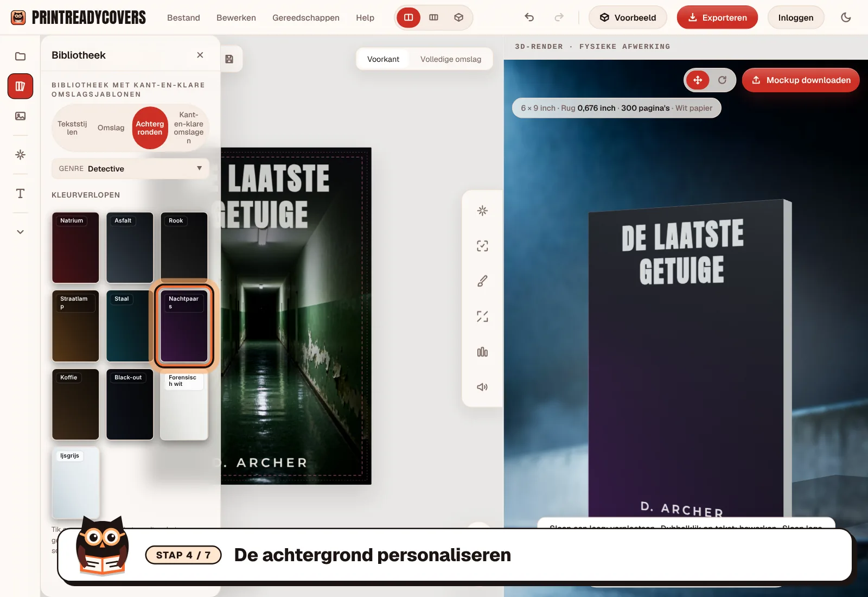The width and height of the screenshot is (868, 597).
Task: Select the text tool icon in sidebar
Action: point(20,194)
